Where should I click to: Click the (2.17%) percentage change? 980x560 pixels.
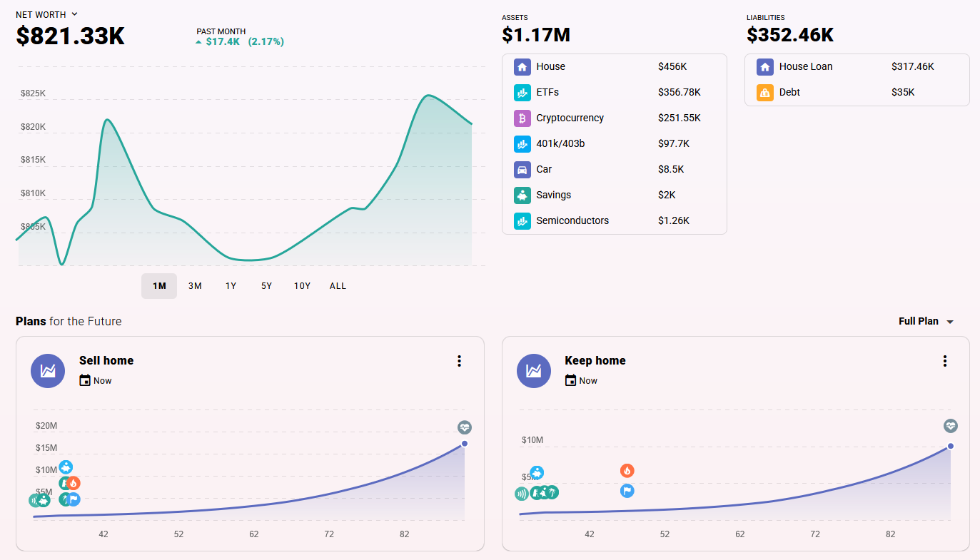(x=266, y=42)
